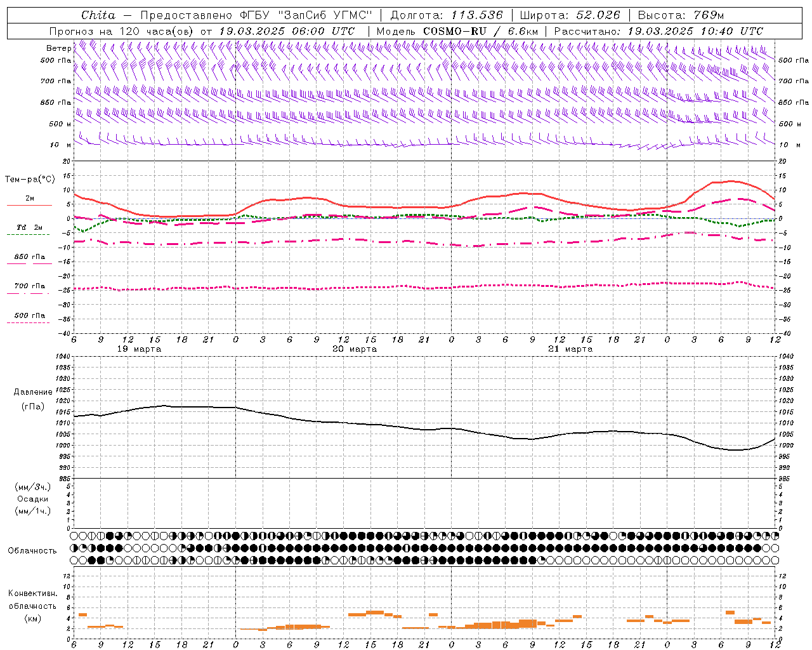Screen dimensions: 812x650
Task: Click the Рассчитано 19.03.2025 10:40 UTC text
Action: click(658, 31)
